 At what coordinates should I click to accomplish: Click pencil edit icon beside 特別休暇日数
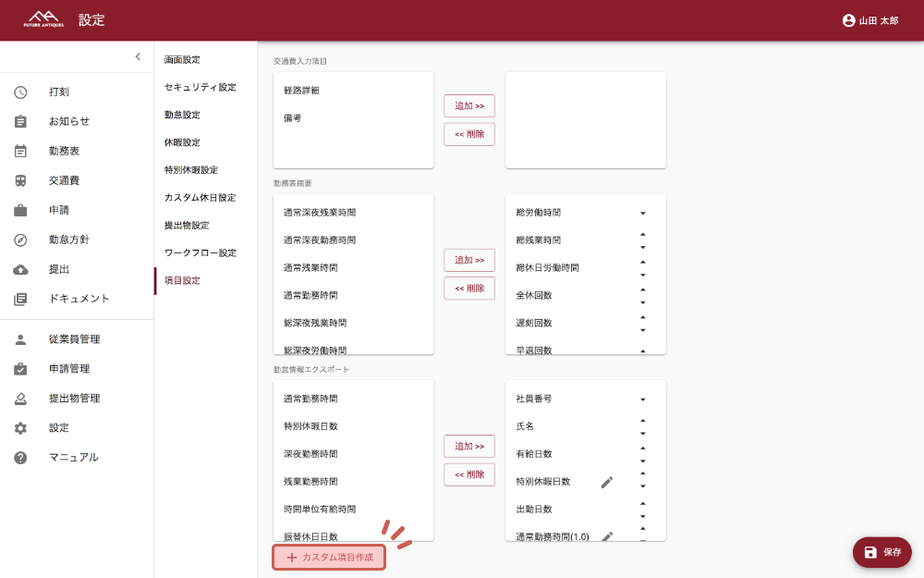[x=607, y=482]
